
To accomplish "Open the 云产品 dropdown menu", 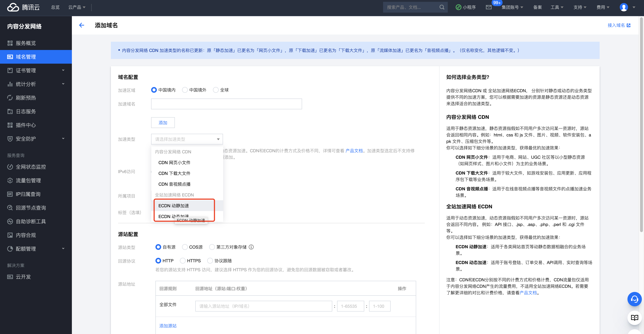I will pos(77,7).
